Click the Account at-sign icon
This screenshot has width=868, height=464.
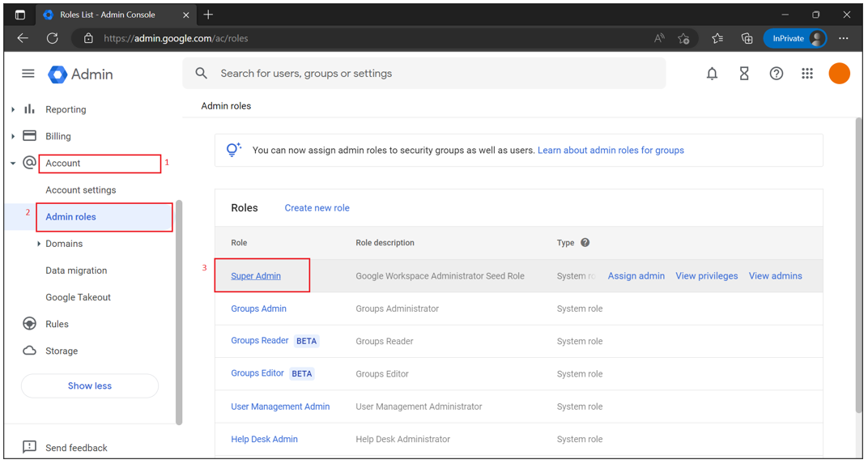coord(29,163)
